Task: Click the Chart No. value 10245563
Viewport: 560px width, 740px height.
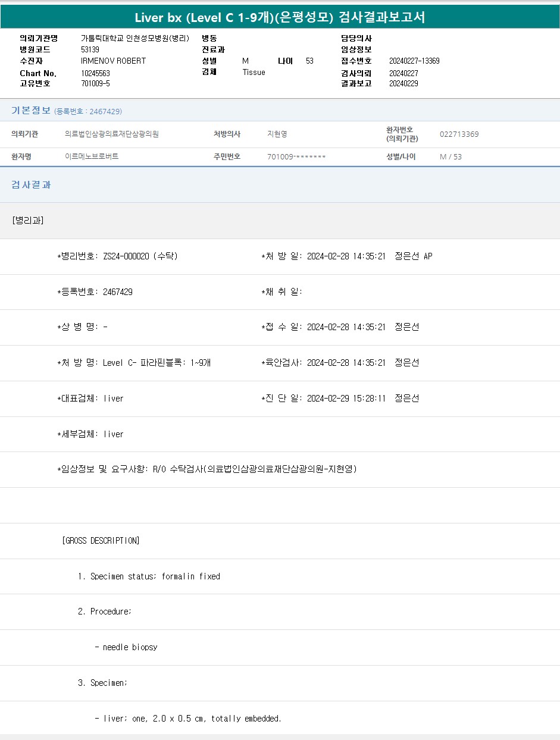Action: click(95, 73)
